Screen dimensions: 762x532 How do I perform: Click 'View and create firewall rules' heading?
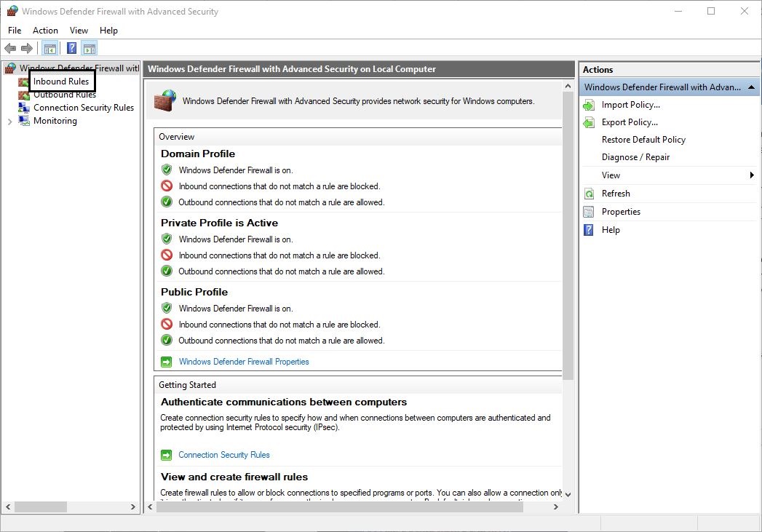coord(234,477)
